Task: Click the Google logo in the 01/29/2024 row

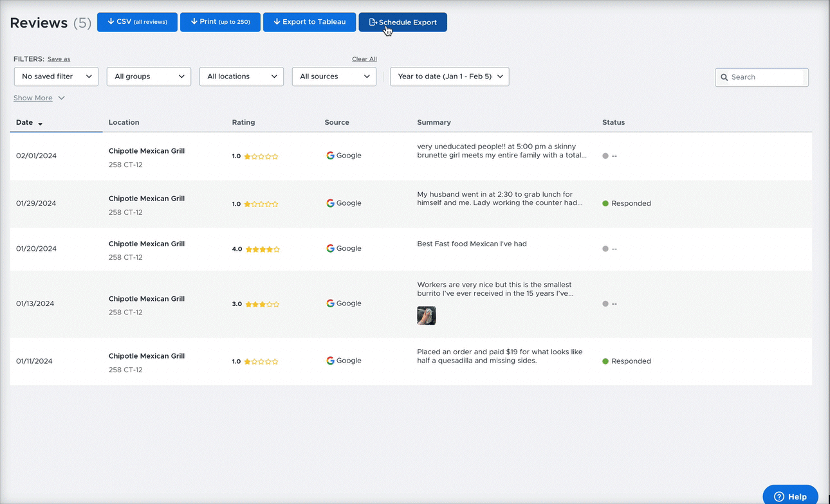Action: point(330,203)
